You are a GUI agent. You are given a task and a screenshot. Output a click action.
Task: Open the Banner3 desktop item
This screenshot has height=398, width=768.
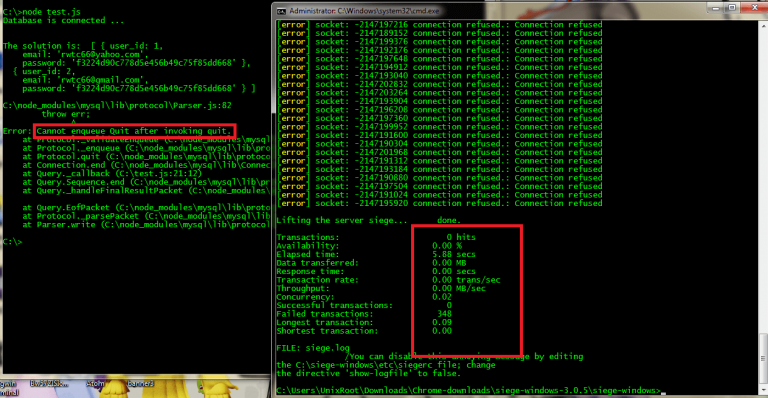140,384
